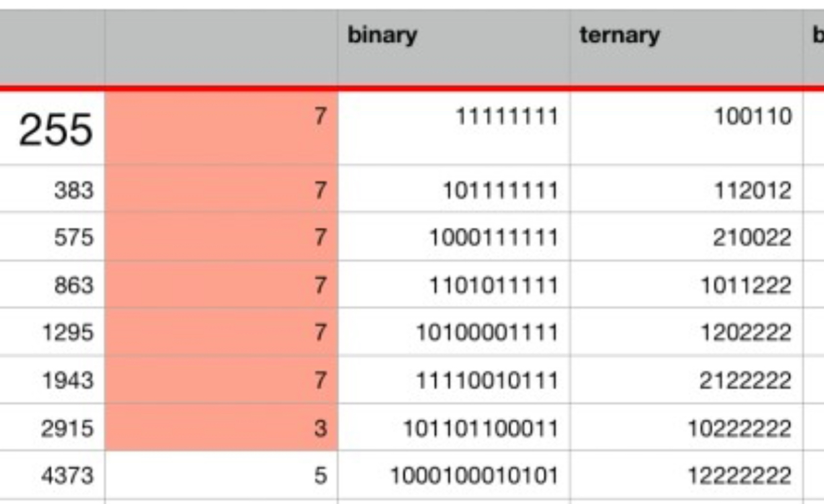Select the cell containing 383

[x=73, y=190]
